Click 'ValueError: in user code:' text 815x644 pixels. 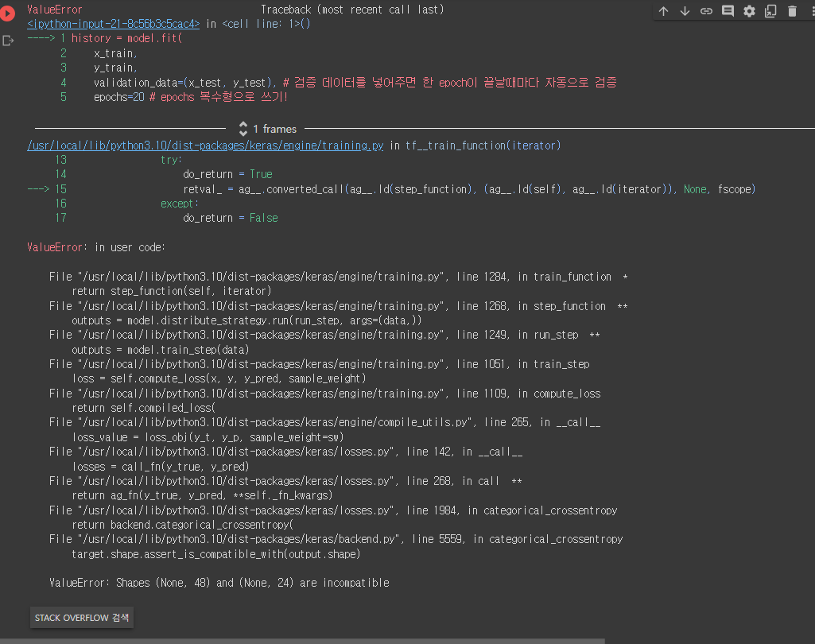point(96,247)
